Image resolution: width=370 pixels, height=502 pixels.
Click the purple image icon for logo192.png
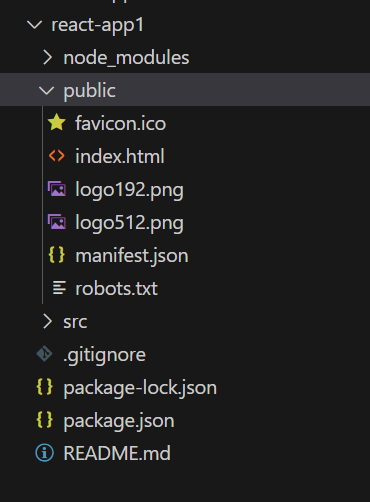click(x=57, y=189)
